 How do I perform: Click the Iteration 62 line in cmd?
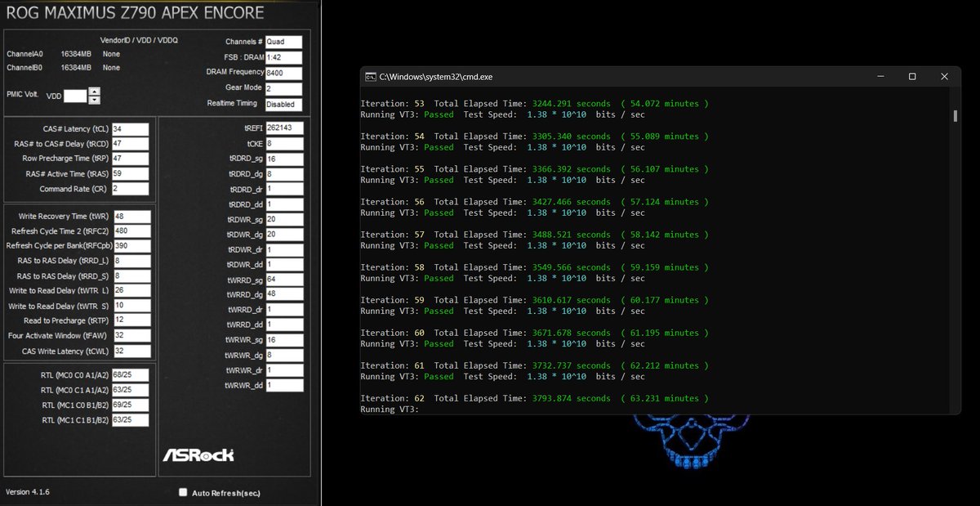[534, 398]
